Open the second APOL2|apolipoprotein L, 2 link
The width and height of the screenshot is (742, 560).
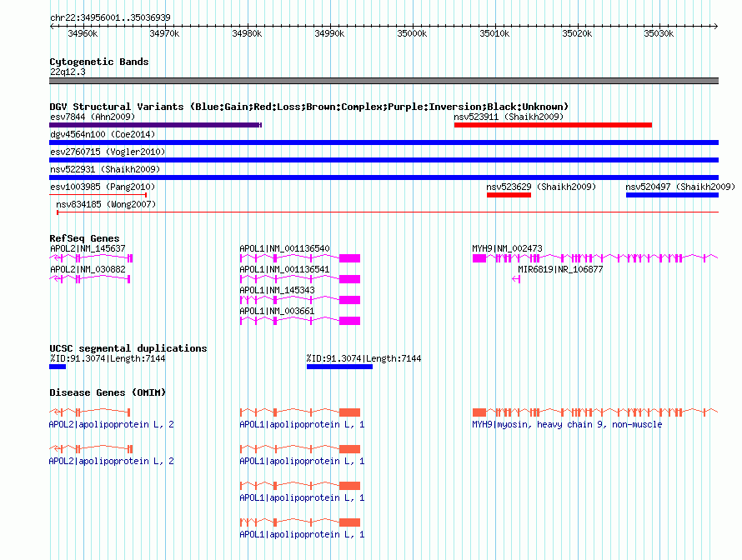(111, 461)
